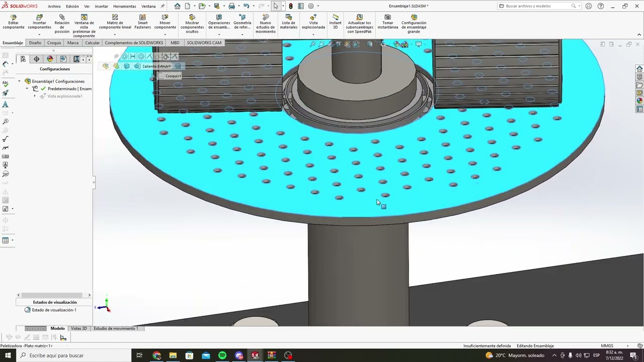This screenshot has height=362, width=644.
Task: Open Spotify from the taskbar
Action: tap(222, 355)
